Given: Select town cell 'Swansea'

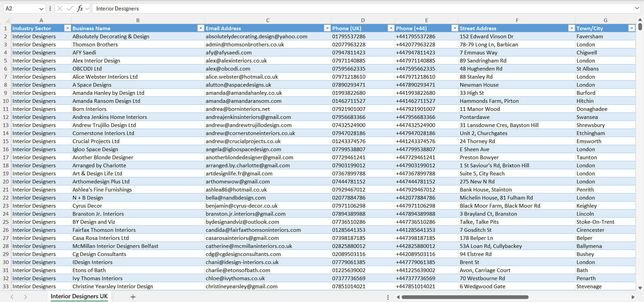Looking at the screenshot, I should tap(605, 117).
